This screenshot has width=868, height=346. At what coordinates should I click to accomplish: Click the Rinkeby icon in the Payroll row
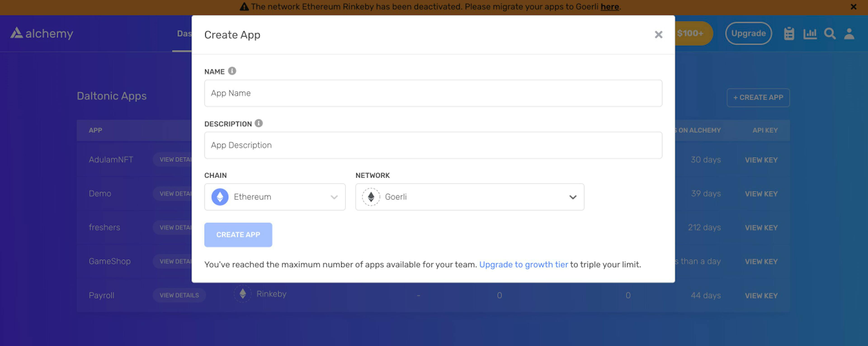(x=243, y=294)
